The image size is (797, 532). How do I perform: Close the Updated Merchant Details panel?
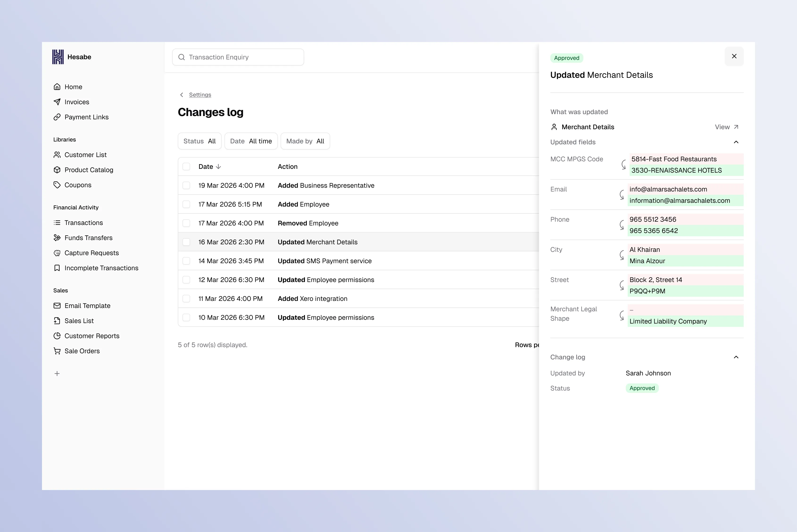(x=734, y=56)
